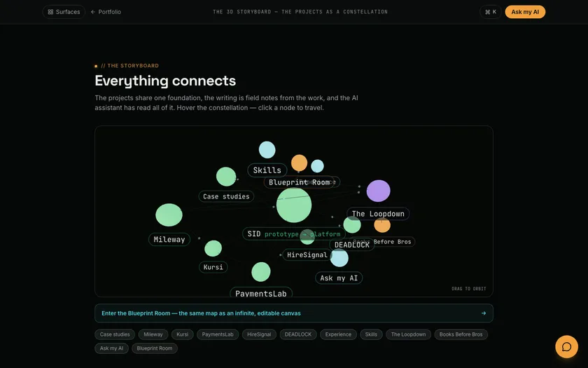Viewport: 588px width, 368px height.
Task: Click the PaymentsLab tag chip
Action: tap(218, 334)
